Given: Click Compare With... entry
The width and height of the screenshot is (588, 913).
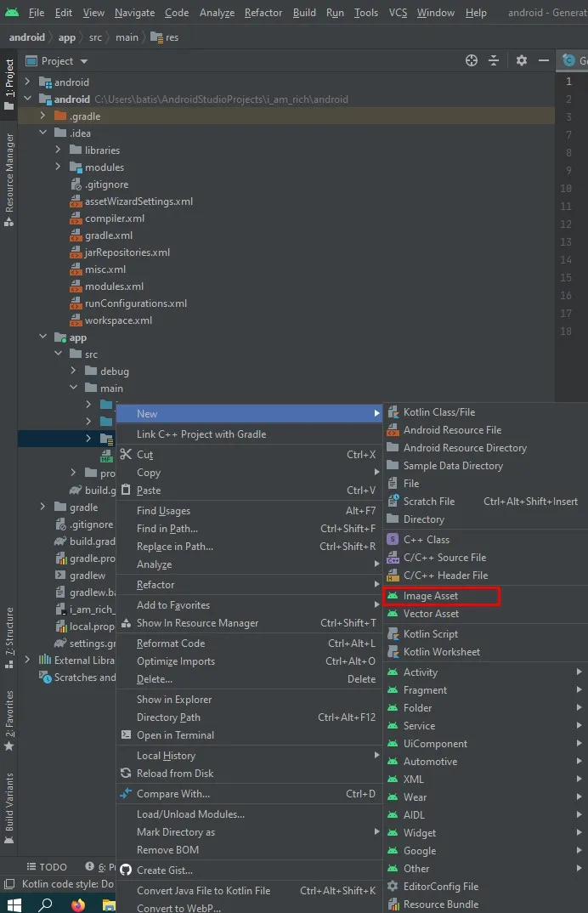Looking at the screenshot, I should pyautogui.click(x=249, y=794).
